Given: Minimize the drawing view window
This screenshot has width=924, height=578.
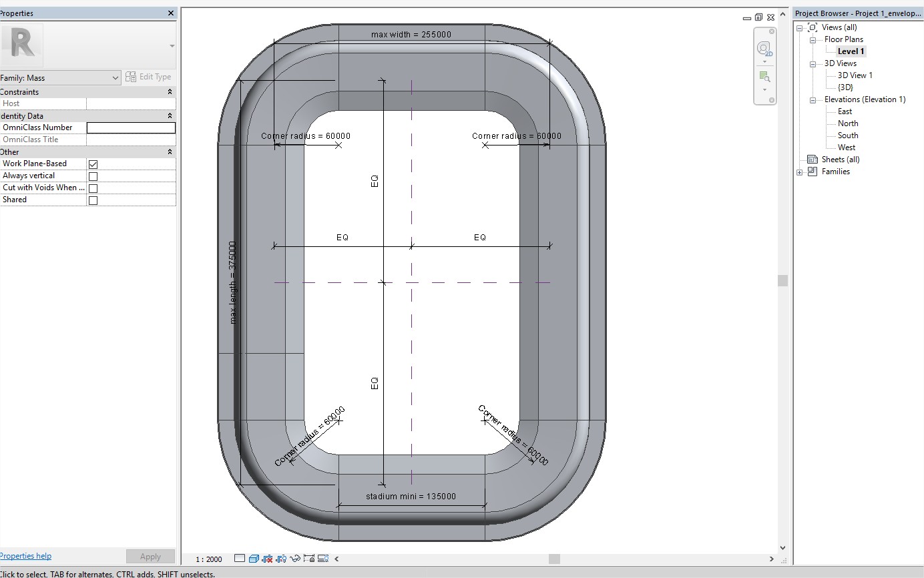Looking at the screenshot, I should click(x=746, y=18).
